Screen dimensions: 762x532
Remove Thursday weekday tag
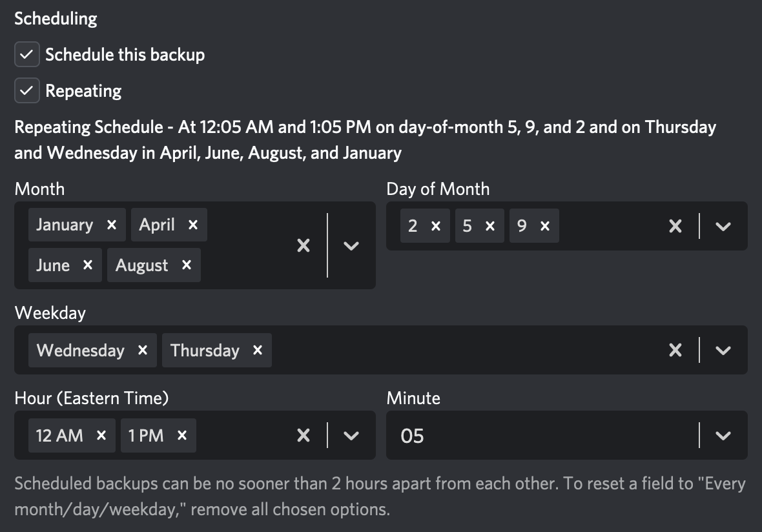click(x=258, y=351)
